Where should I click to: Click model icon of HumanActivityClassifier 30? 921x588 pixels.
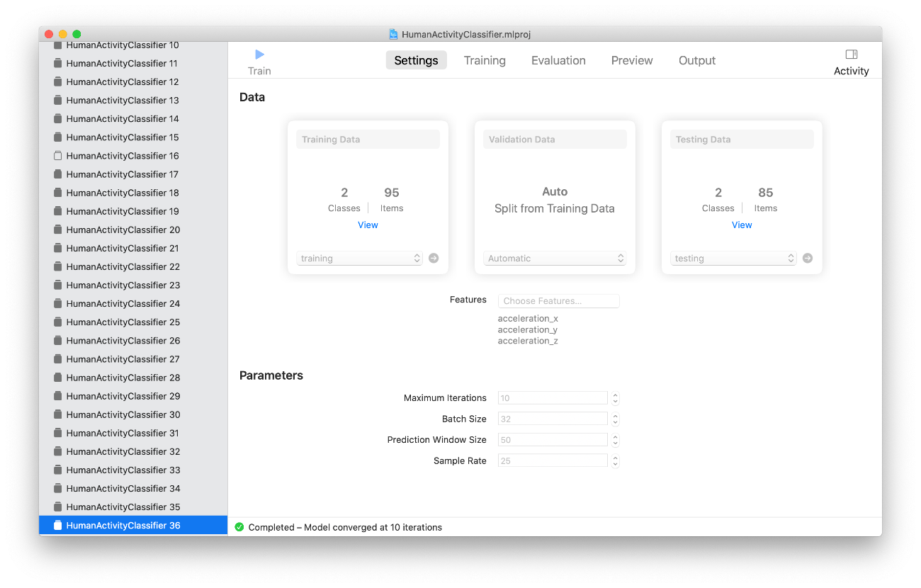tap(58, 414)
